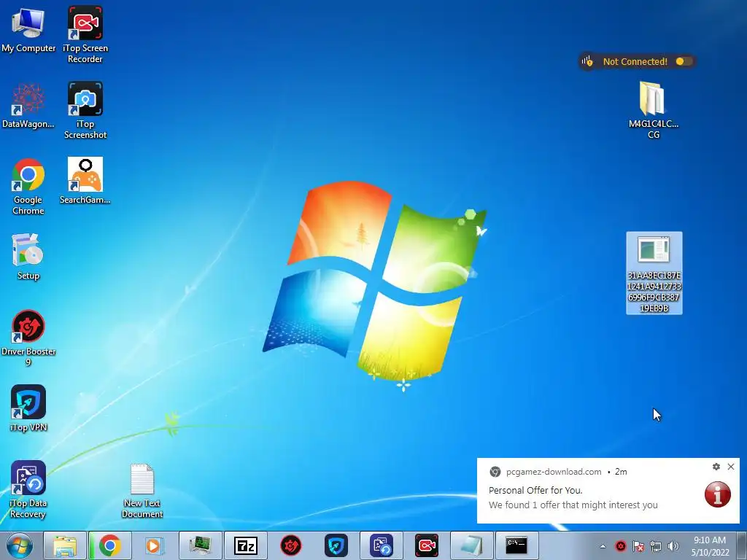The image size is (747, 560).
Task: Open Driver Booster from the taskbar
Action: click(x=290, y=545)
